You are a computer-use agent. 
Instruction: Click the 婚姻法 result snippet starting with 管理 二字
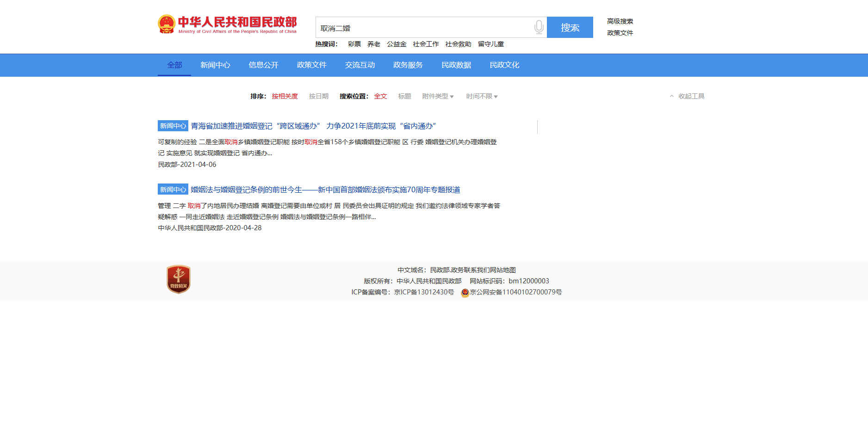(329, 211)
